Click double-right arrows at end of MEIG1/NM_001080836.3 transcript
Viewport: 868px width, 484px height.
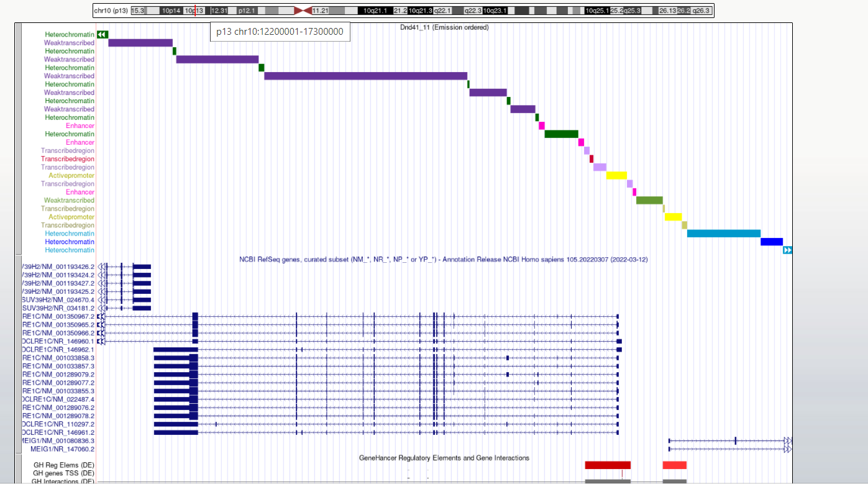click(788, 441)
